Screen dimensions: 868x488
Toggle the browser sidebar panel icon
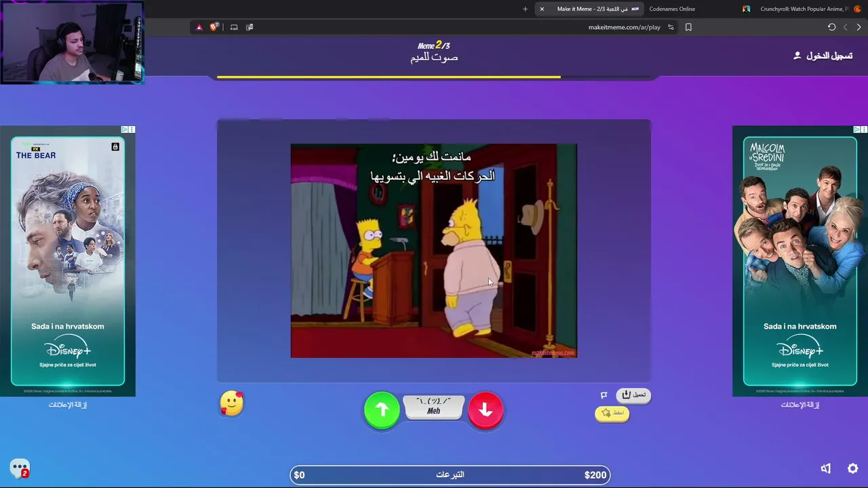click(x=234, y=27)
